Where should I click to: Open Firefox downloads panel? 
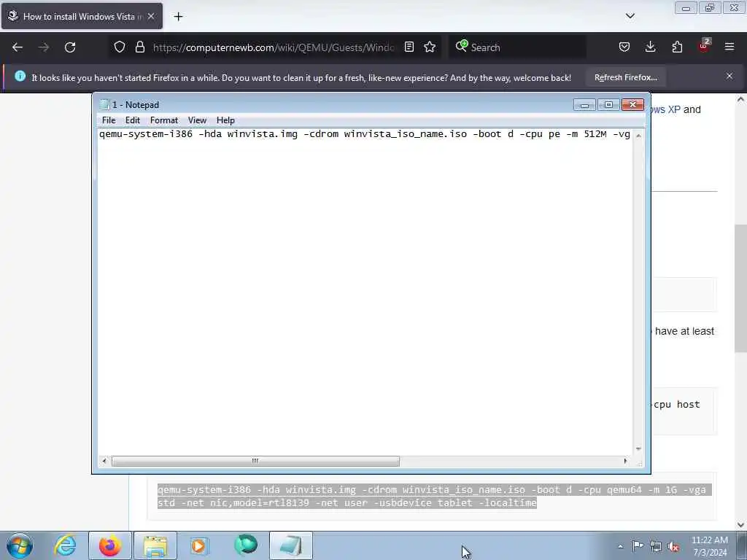point(650,47)
